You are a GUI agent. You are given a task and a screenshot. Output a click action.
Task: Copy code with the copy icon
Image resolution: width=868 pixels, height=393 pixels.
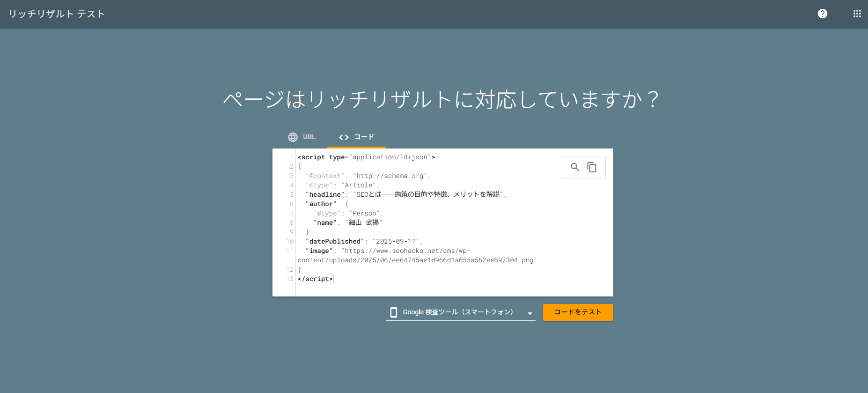click(x=592, y=167)
